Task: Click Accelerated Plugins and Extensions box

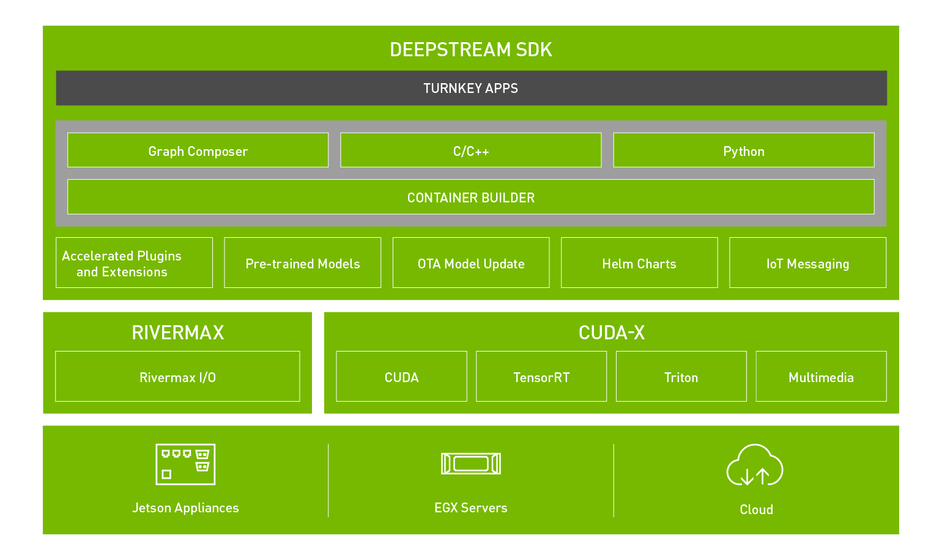Action: (134, 263)
